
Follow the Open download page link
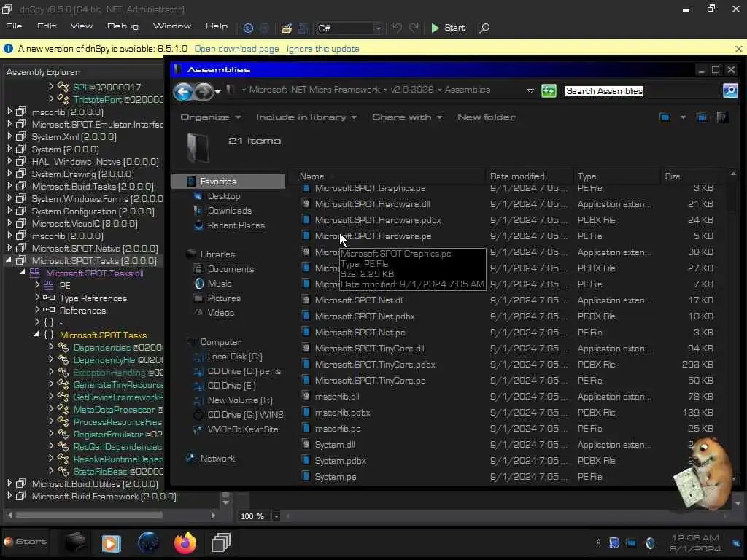click(x=237, y=49)
